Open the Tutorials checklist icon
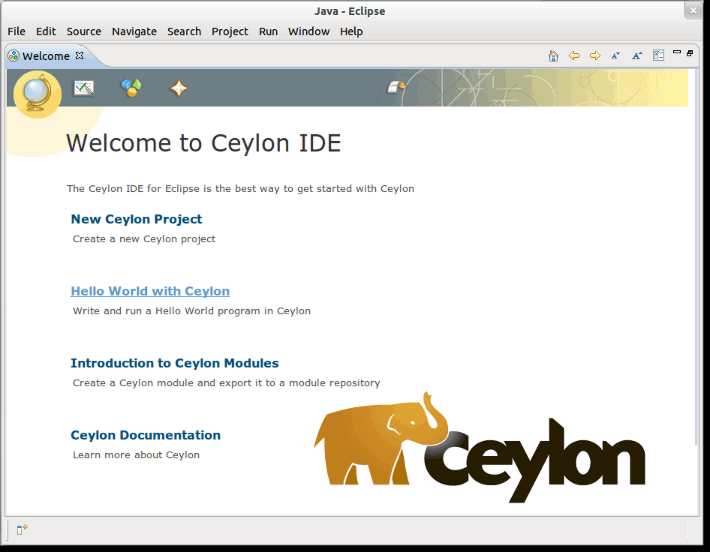 84,88
